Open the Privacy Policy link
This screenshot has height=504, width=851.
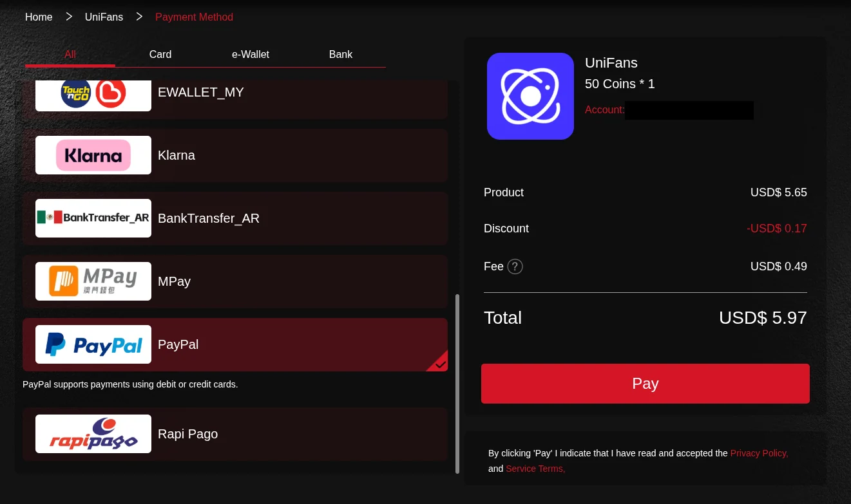tap(759, 453)
